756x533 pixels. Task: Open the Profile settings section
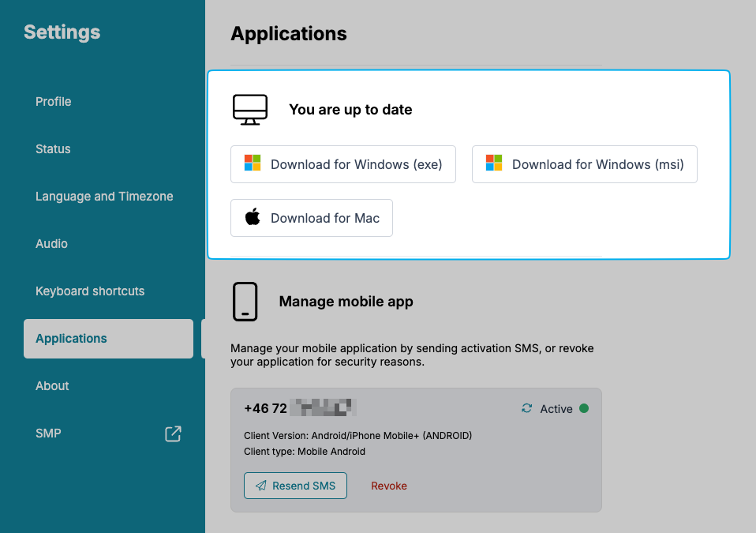54,102
